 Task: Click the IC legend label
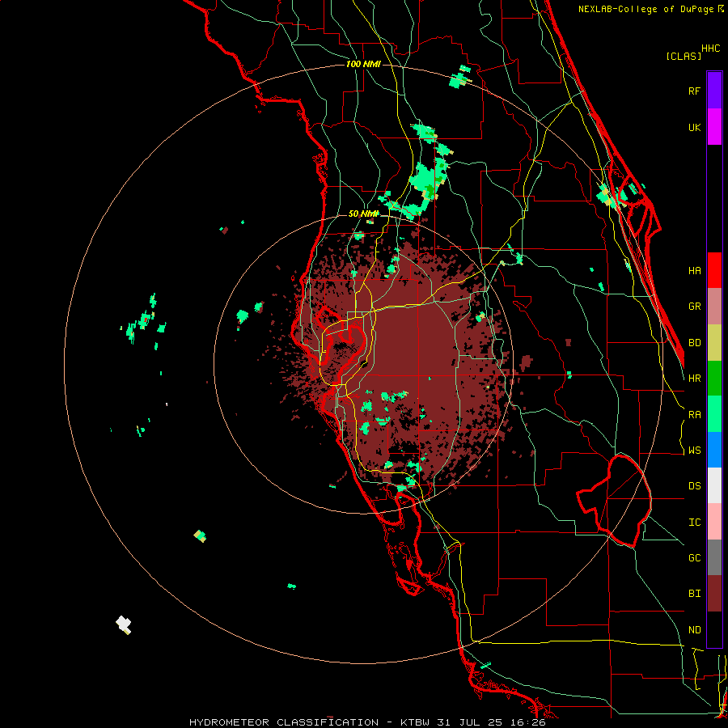click(694, 523)
